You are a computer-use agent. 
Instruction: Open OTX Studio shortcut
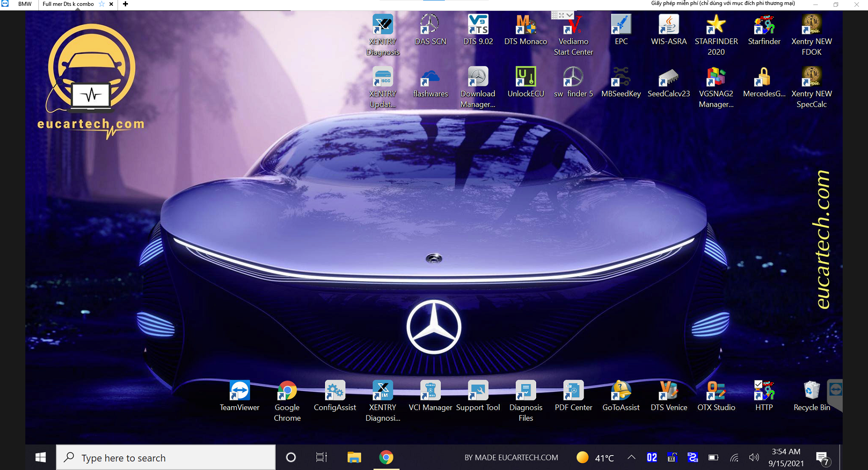pos(716,396)
